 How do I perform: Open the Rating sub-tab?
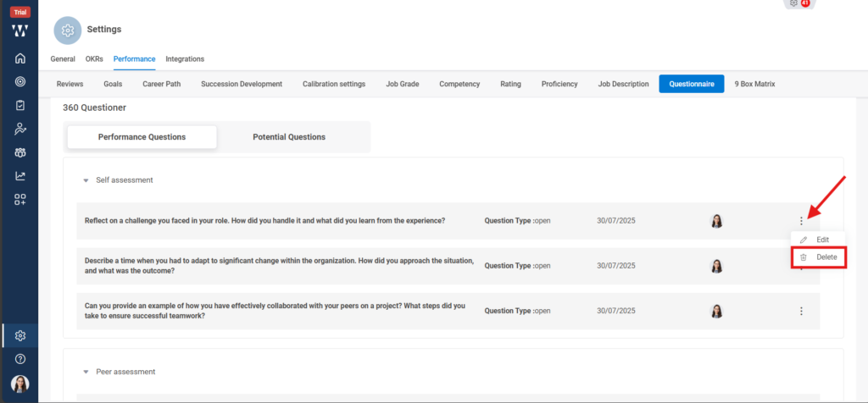pyautogui.click(x=510, y=84)
